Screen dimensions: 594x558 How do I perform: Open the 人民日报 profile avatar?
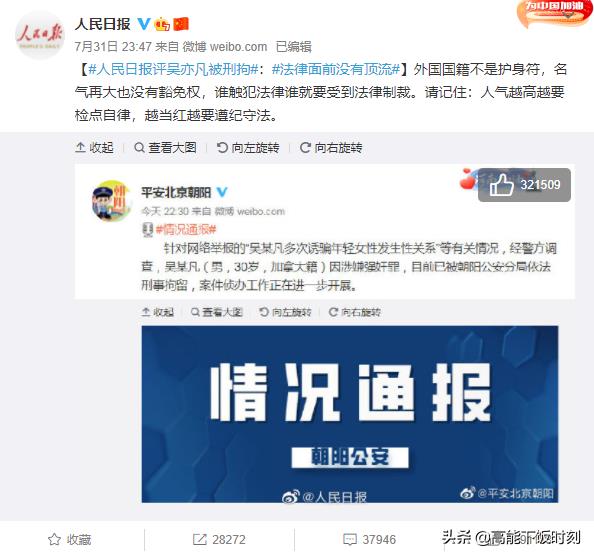[40, 35]
